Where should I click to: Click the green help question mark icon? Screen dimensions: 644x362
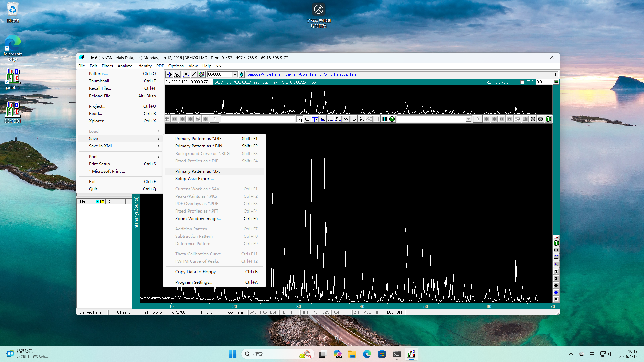[392, 119]
